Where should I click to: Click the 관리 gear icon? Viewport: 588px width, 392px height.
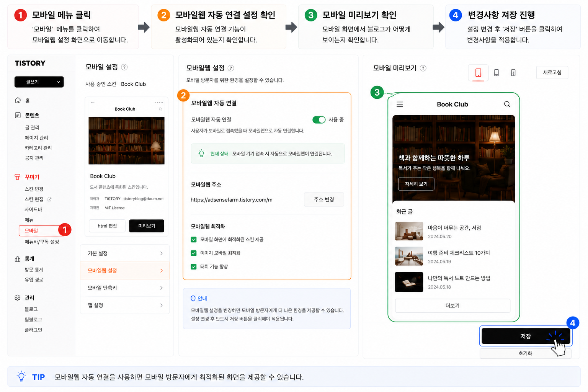(x=18, y=297)
